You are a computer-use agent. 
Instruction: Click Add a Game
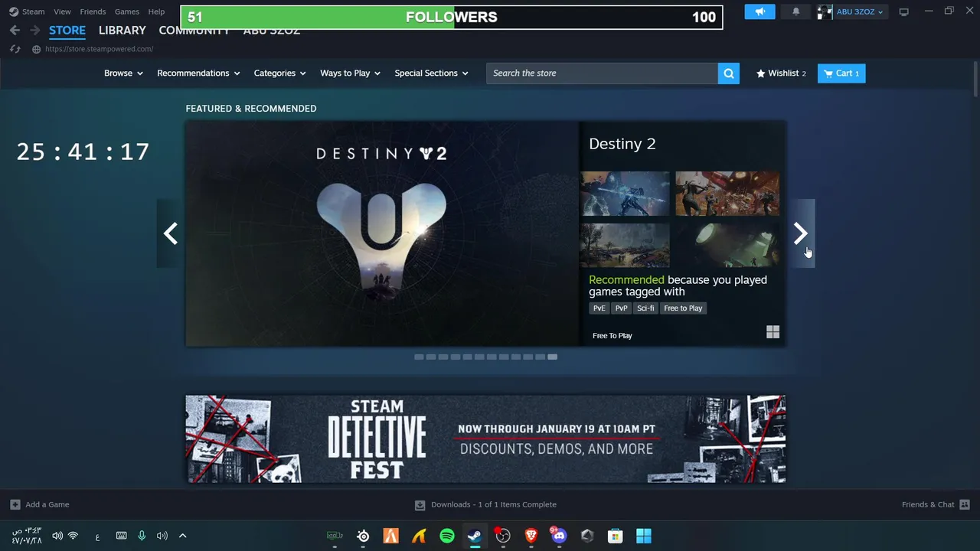(x=40, y=504)
